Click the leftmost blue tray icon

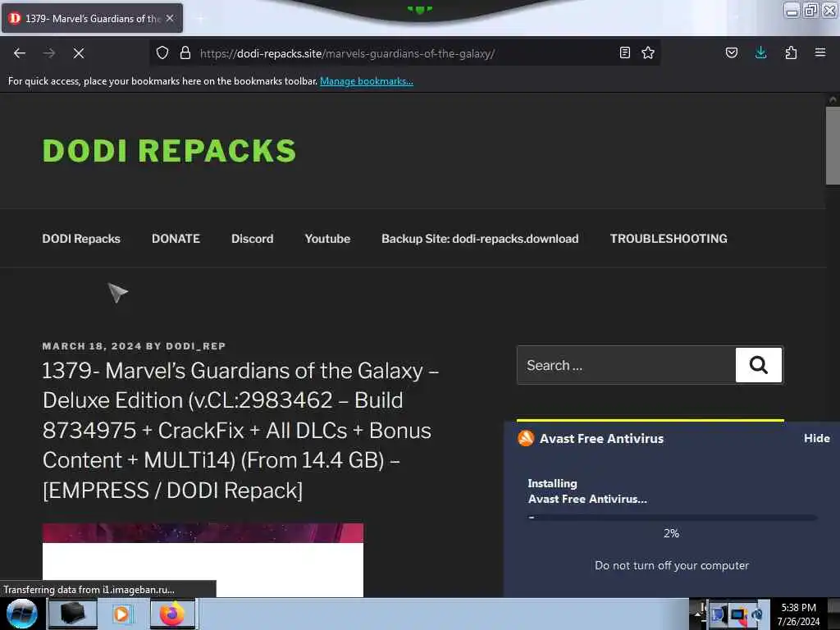tap(719, 614)
